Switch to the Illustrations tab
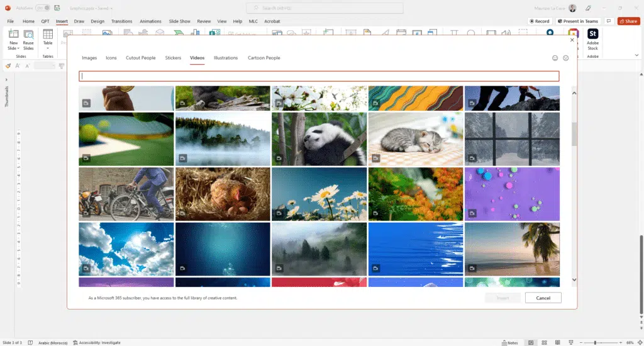 (x=226, y=58)
